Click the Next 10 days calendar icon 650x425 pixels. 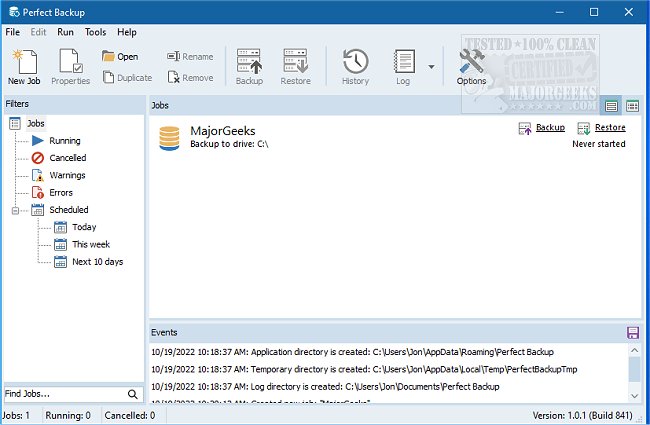click(61, 262)
